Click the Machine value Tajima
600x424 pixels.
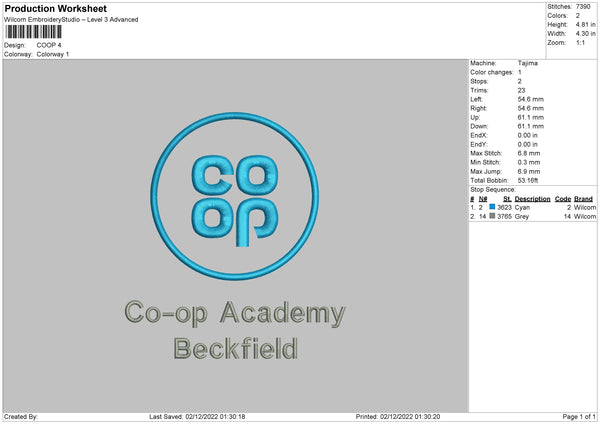coord(528,63)
